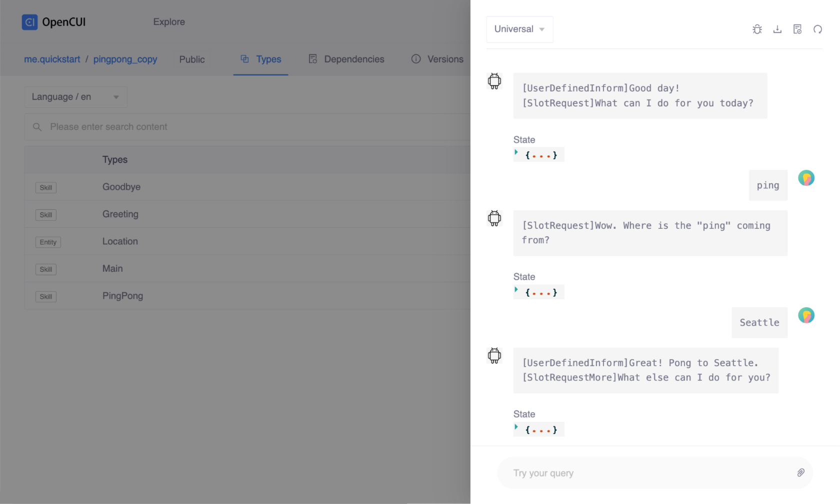Click the search magnifier icon
The width and height of the screenshot is (840, 504).
[37, 127]
